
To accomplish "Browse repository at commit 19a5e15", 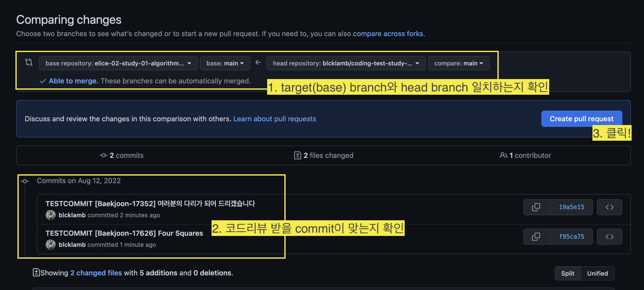I will tap(609, 207).
